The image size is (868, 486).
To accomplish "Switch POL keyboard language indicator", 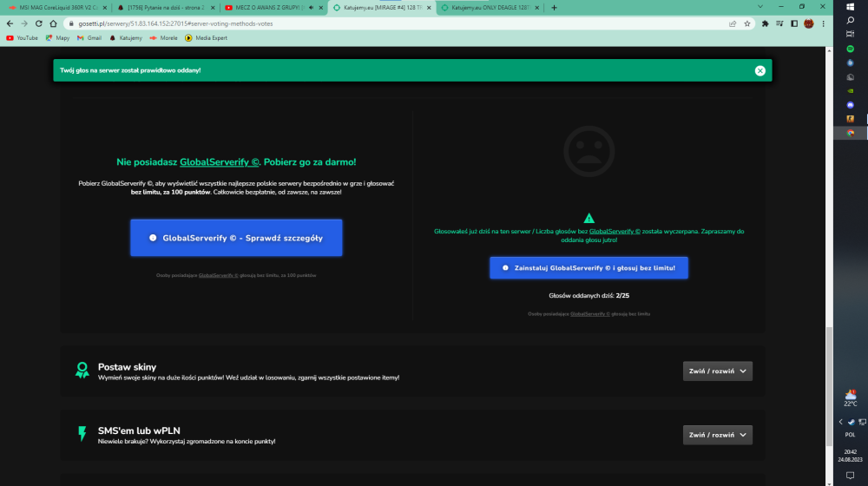I will [851, 435].
